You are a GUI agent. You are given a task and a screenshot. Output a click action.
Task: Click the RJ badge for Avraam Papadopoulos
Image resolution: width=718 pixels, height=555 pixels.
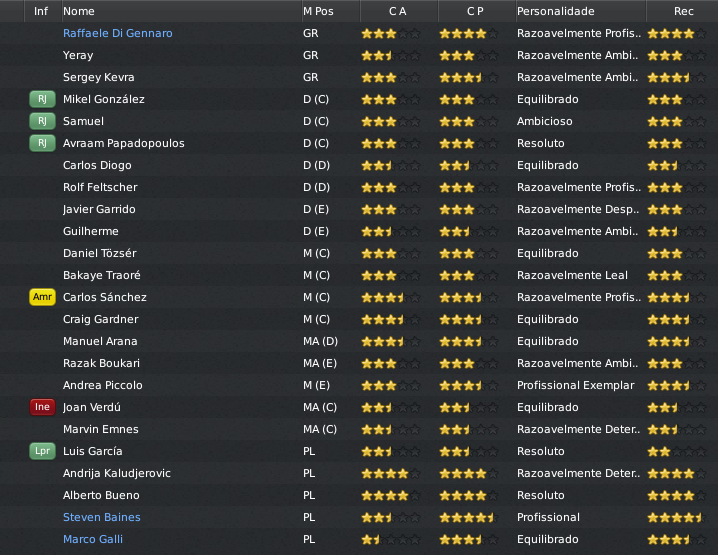pyautogui.click(x=42, y=143)
